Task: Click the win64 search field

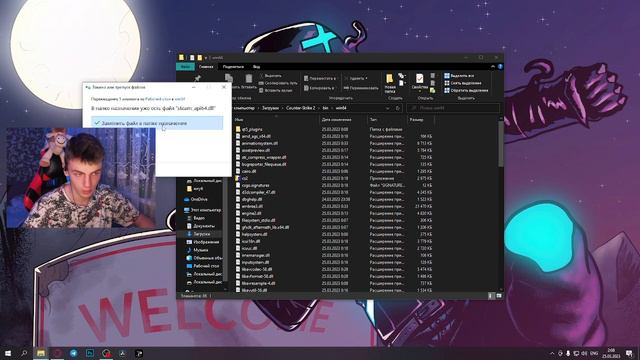Action: [x=453, y=108]
